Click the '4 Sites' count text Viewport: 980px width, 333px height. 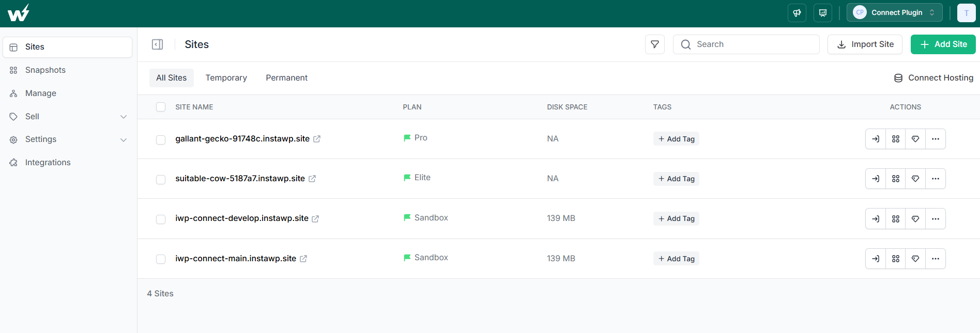(x=160, y=294)
